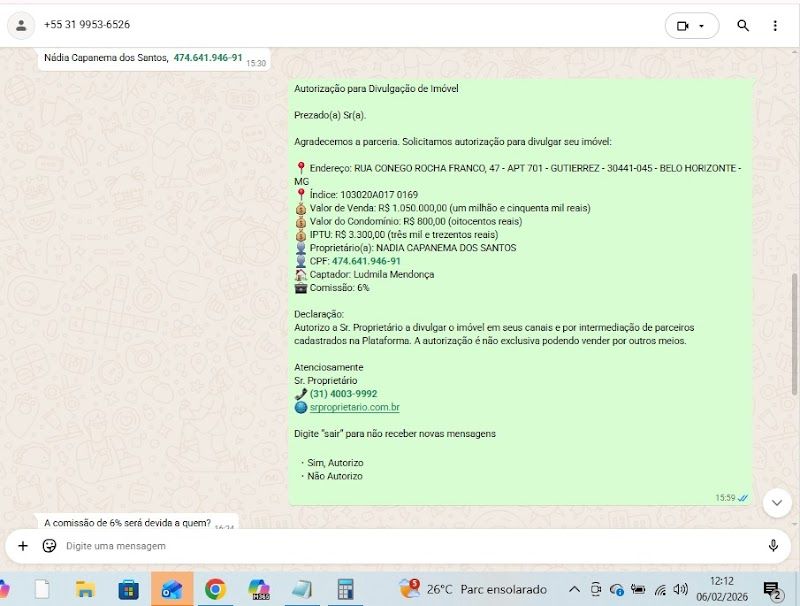
Task: Start a video call
Action: [x=683, y=26]
